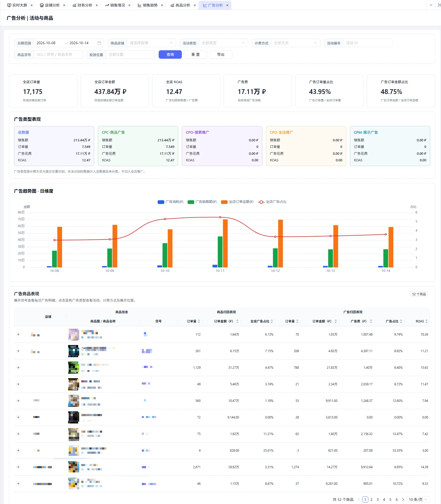Open the 活动类型 dropdown

click(223, 43)
